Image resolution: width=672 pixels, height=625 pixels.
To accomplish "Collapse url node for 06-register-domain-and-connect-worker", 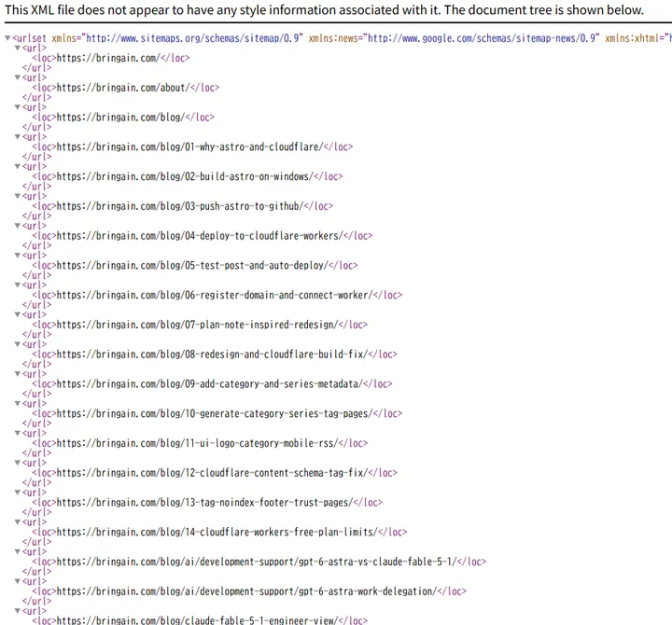I will pyautogui.click(x=18, y=285).
